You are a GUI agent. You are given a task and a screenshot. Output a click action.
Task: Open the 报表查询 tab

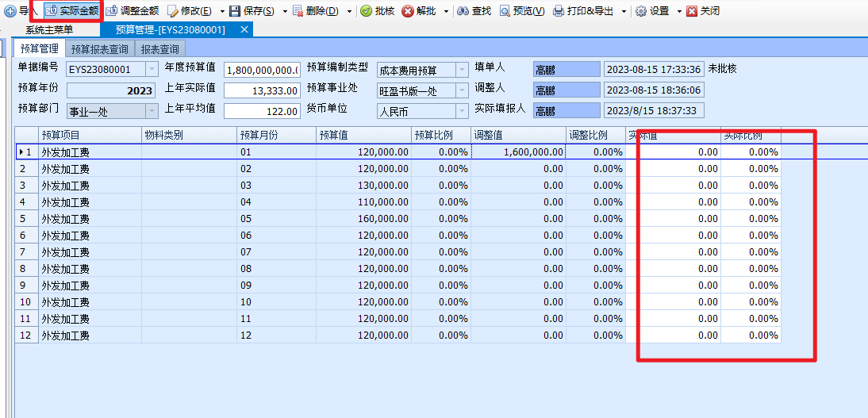coord(160,49)
